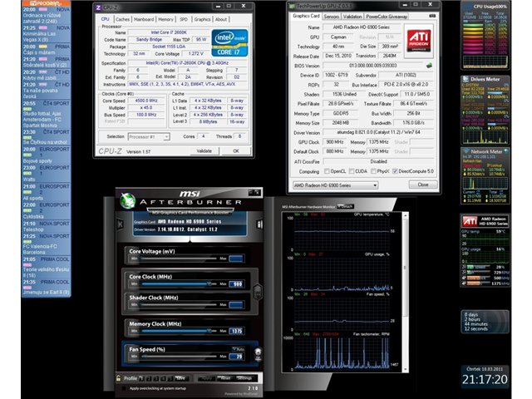Click the ATI Radeon logo in GPU-Z

point(419,41)
